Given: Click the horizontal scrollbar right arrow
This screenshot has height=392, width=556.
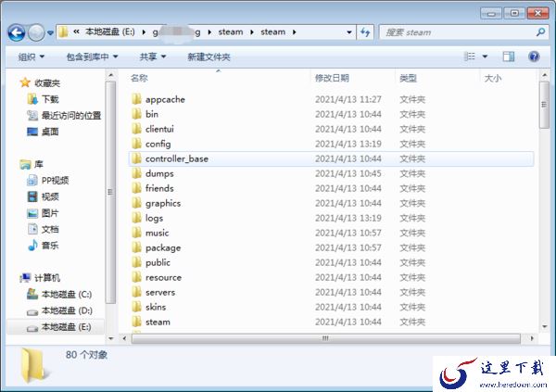Looking at the screenshot, I should [532, 338].
